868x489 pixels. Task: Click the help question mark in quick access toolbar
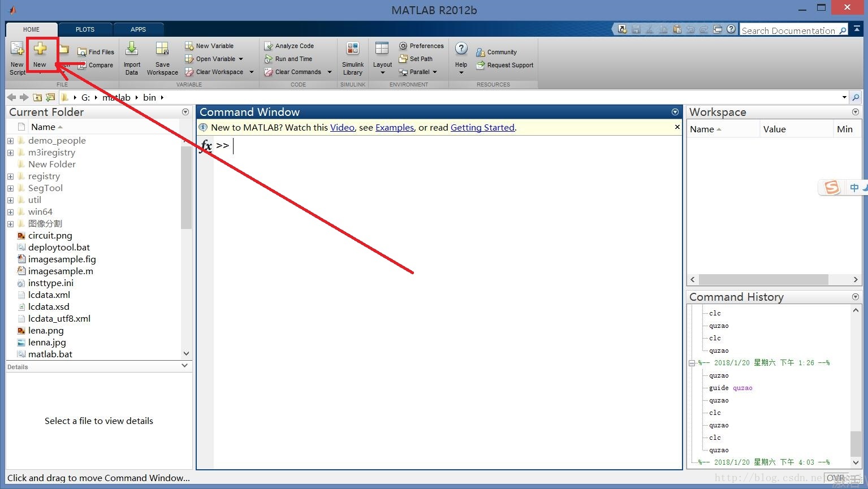point(731,29)
